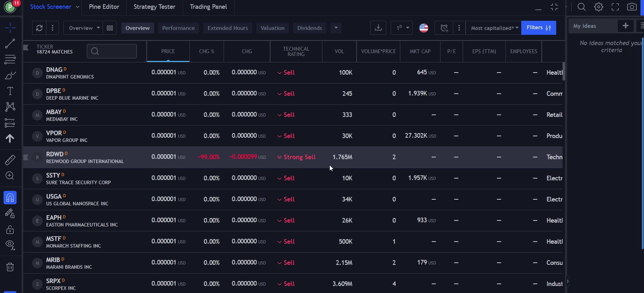The height and width of the screenshot is (293, 644).
Task: Select the Text annotation tool
Action: (10, 91)
